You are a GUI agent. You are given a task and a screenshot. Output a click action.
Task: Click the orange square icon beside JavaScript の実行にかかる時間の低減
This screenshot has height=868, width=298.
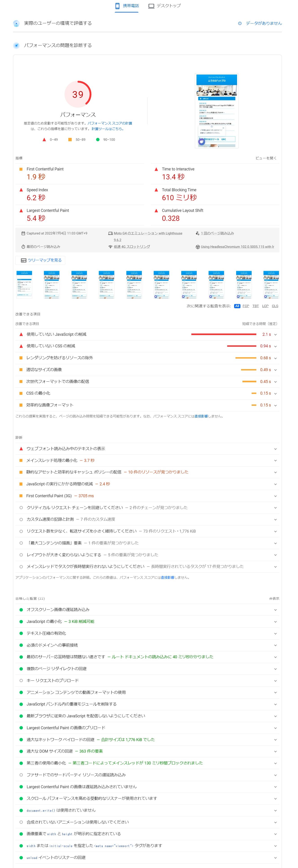pos(21,484)
